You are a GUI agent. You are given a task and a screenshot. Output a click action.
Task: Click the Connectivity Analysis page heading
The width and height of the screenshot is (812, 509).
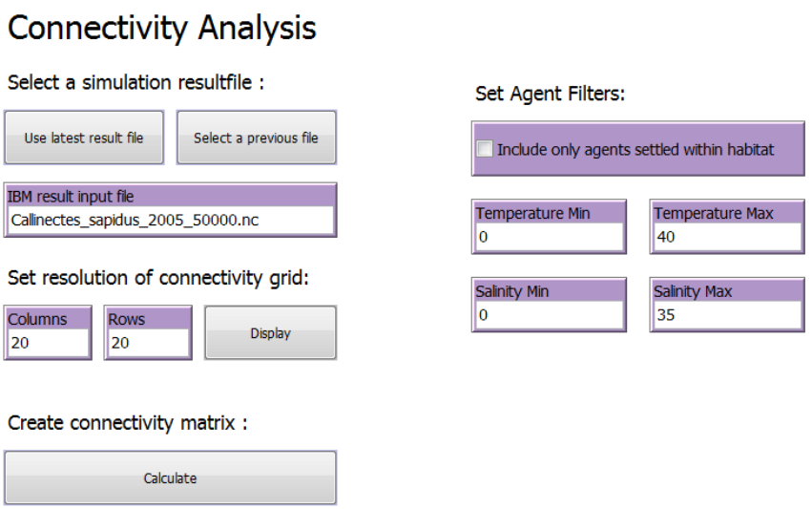(162, 29)
